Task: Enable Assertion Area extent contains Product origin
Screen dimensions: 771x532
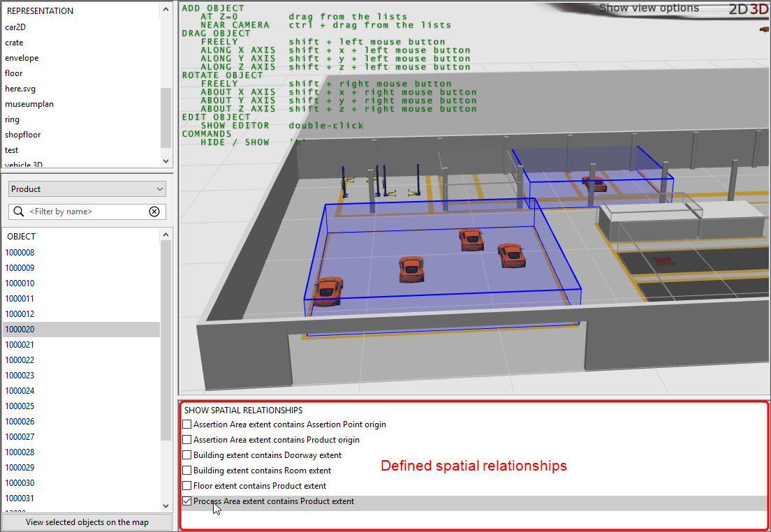Action: 187,440
